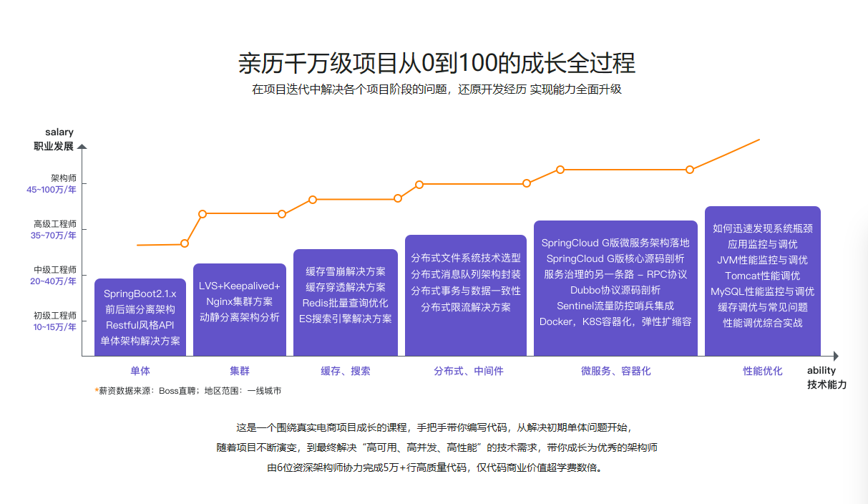This screenshot has height=504, width=868.
Task: Select the 微服务、容器化 stage label
Action: (x=616, y=371)
